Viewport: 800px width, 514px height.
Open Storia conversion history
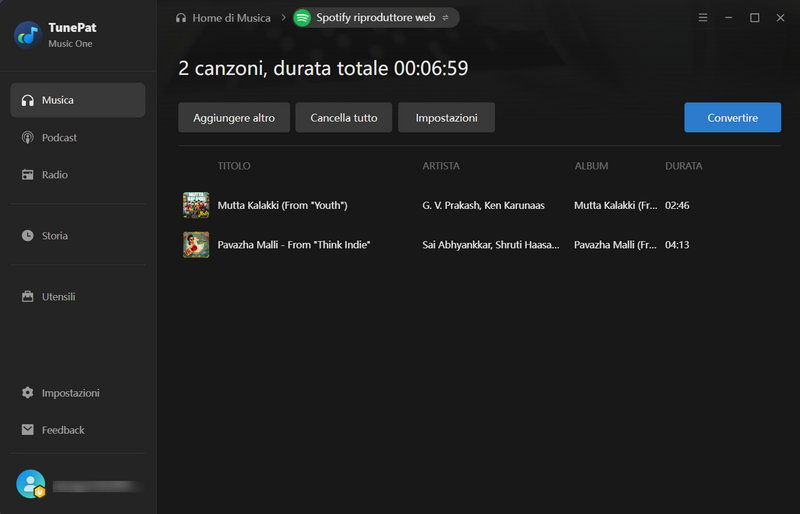click(78, 235)
